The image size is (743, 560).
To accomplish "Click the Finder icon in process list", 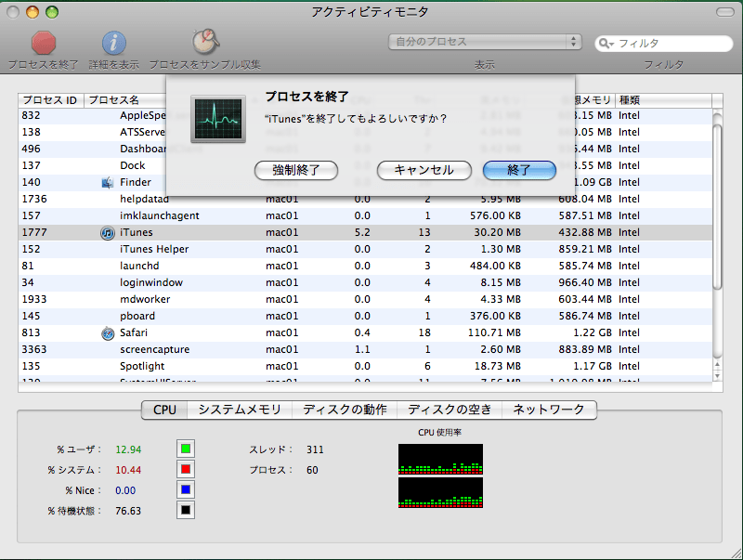I will (x=108, y=182).
